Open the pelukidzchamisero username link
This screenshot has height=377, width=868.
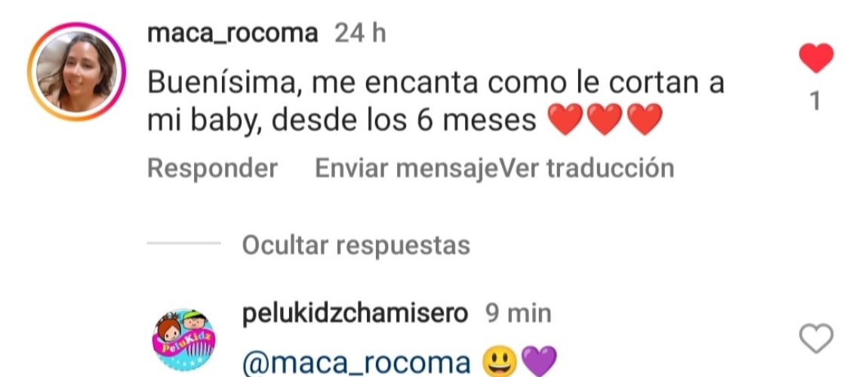[x=355, y=314]
